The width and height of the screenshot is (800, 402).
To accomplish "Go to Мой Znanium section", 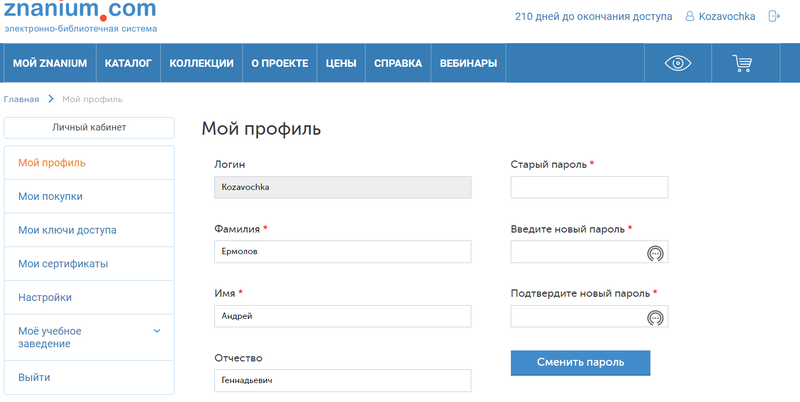I will point(50,64).
